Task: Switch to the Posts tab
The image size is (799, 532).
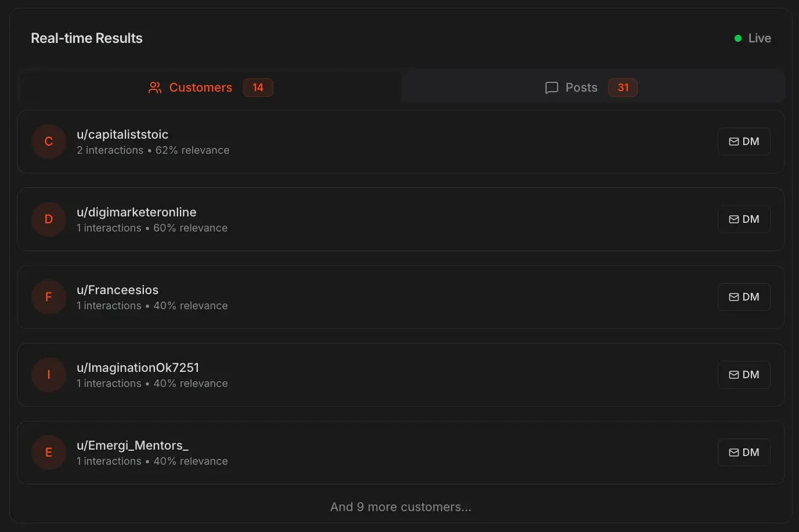Action: (591, 87)
